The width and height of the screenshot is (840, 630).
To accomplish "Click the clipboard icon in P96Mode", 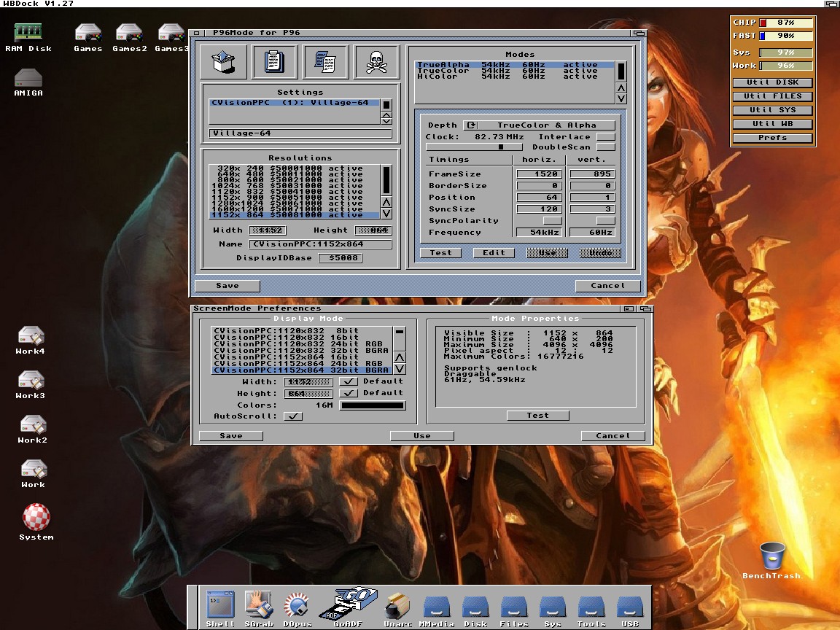I will [x=274, y=61].
